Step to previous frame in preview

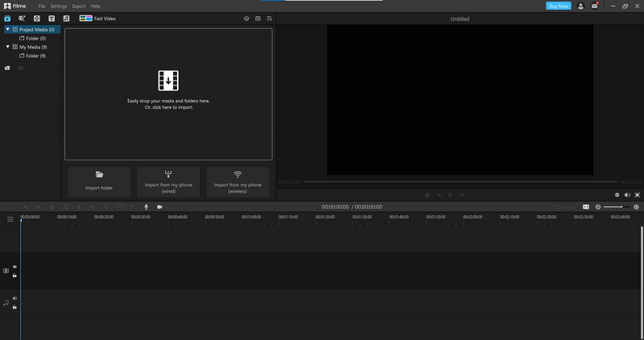tap(439, 195)
